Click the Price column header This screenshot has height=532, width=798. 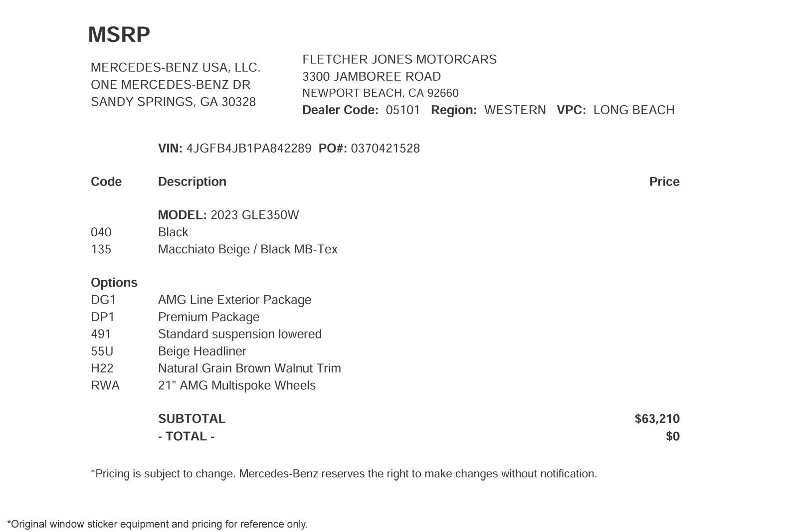coord(664,181)
